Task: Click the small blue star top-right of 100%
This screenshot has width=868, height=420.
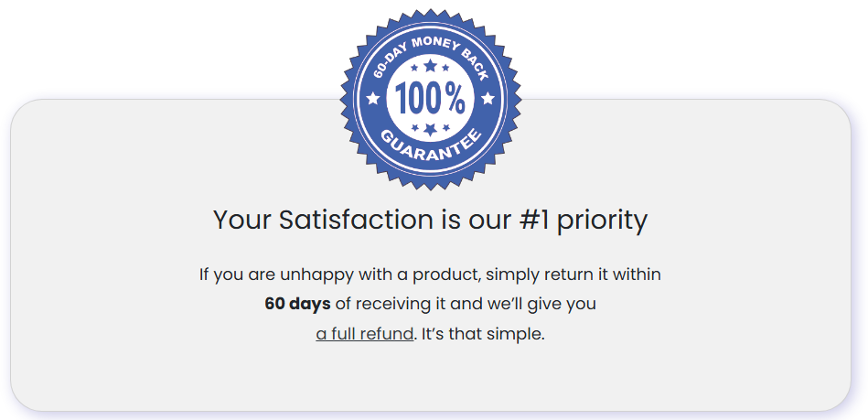Action: point(445,68)
